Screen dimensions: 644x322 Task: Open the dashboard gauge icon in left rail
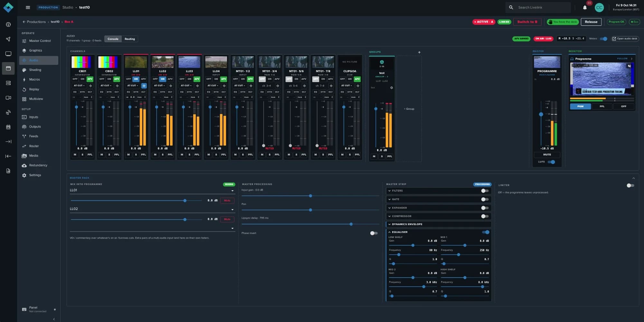[x=8, y=24]
